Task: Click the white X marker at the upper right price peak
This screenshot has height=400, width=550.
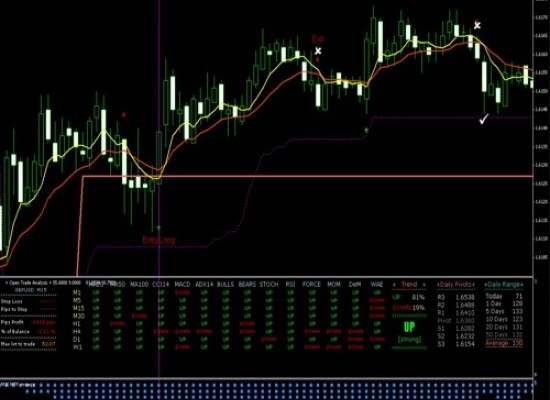Action: pyautogui.click(x=477, y=25)
